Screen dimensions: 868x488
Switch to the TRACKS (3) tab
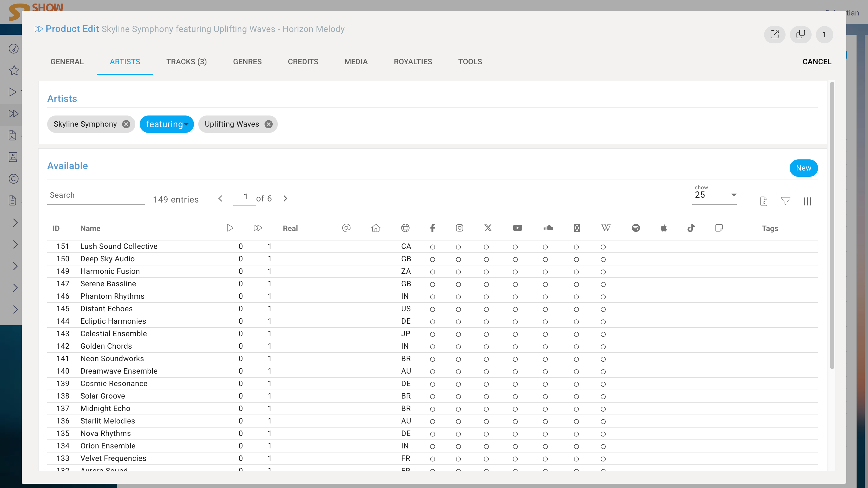click(186, 62)
